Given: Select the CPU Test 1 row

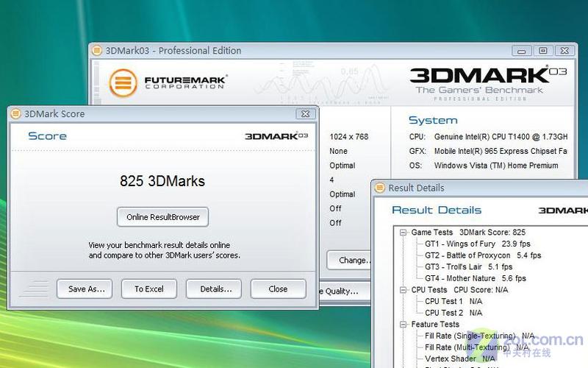Looking at the screenshot, I should (x=453, y=301).
